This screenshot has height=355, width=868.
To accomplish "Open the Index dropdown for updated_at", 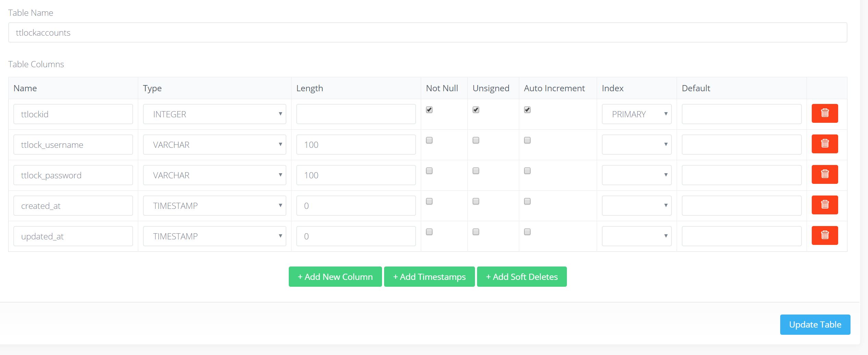I will pyautogui.click(x=636, y=236).
